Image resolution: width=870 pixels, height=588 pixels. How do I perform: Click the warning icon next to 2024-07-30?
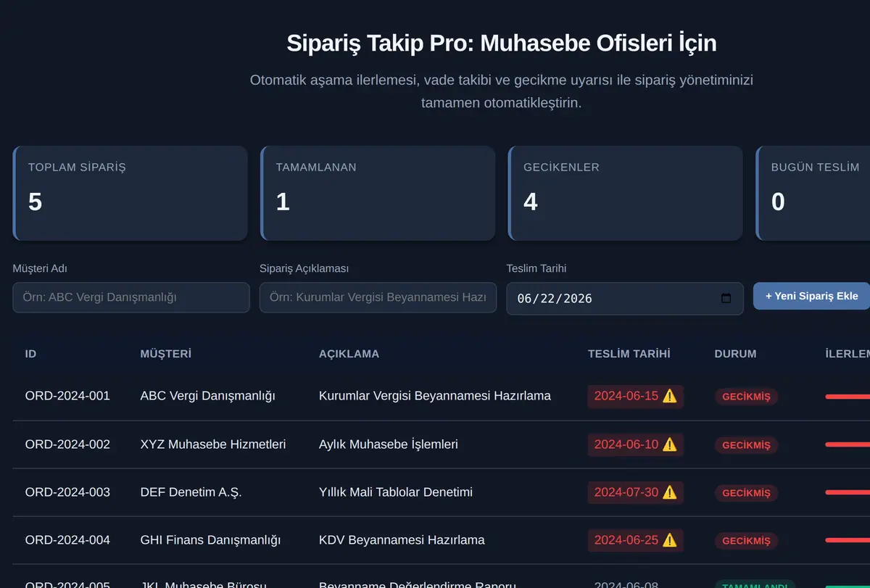(x=670, y=492)
